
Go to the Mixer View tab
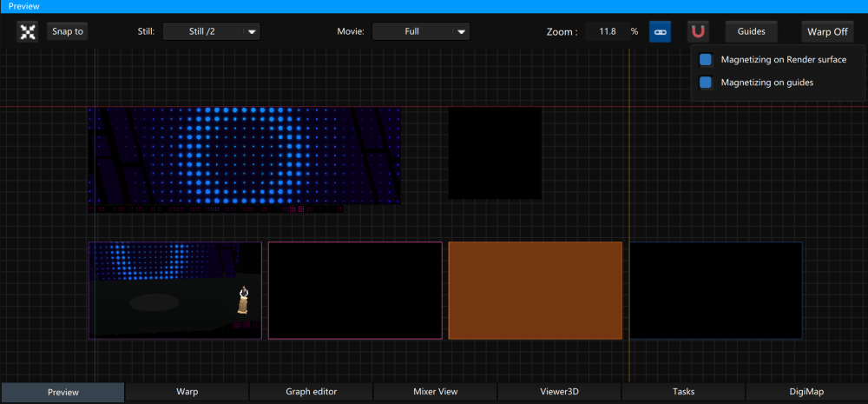click(435, 392)
